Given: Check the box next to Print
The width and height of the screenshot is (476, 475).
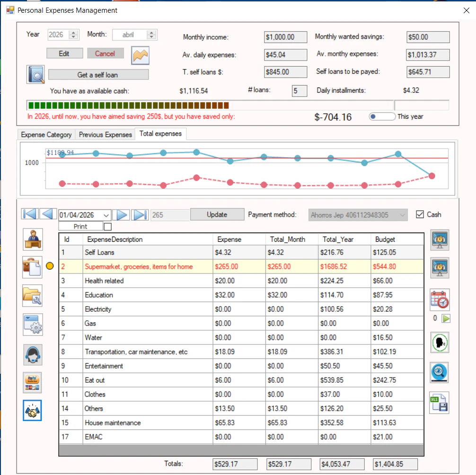Looking at the screenshot, I should 107,227.
